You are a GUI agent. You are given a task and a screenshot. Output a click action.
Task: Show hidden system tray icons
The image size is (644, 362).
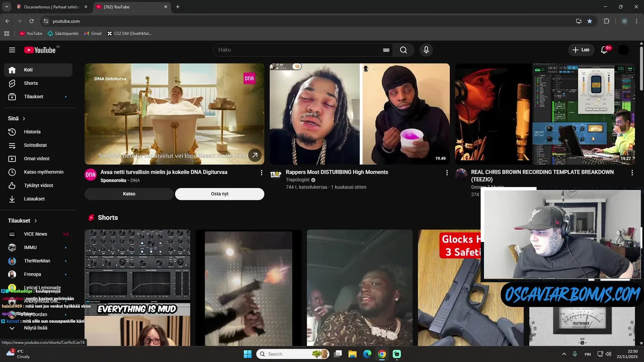point(563,354)
